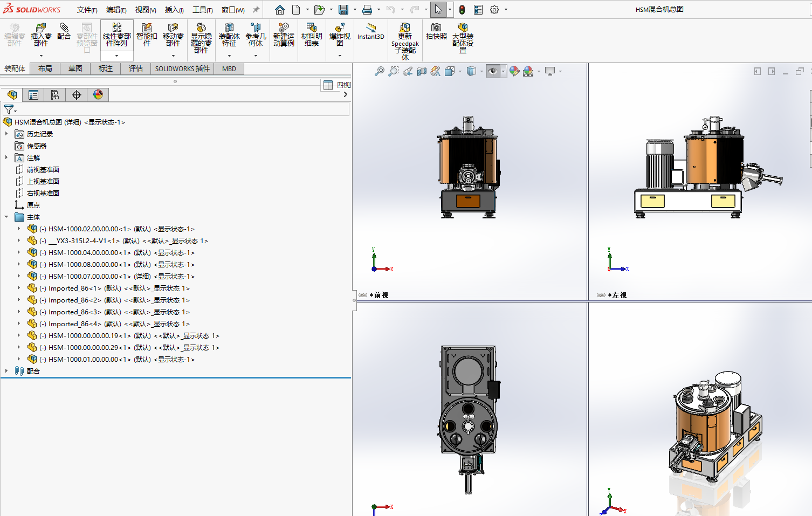This screenshot has width=812, height=516.
Task: Click the Home icon in top toolbar
Action: [x=279, y=10]
